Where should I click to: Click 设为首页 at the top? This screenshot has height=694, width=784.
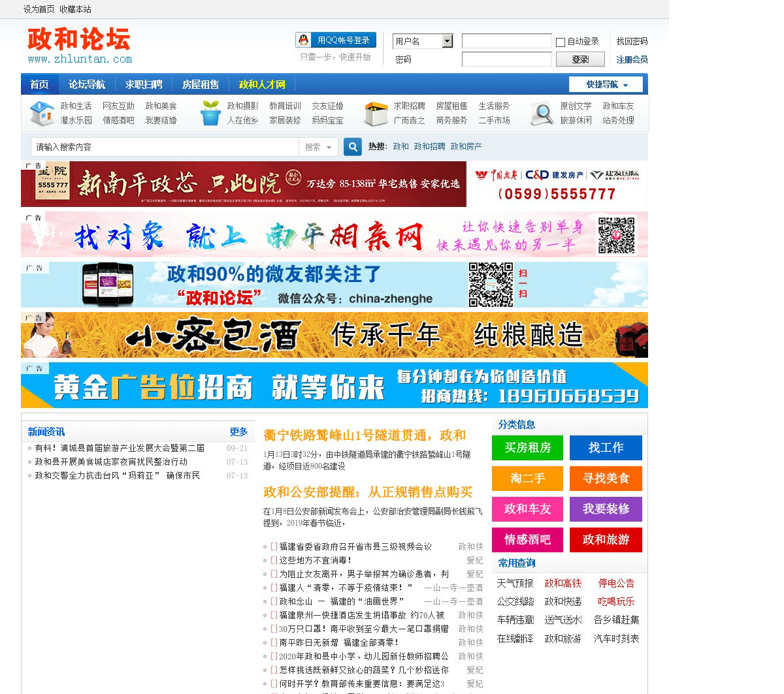(39, 9)
